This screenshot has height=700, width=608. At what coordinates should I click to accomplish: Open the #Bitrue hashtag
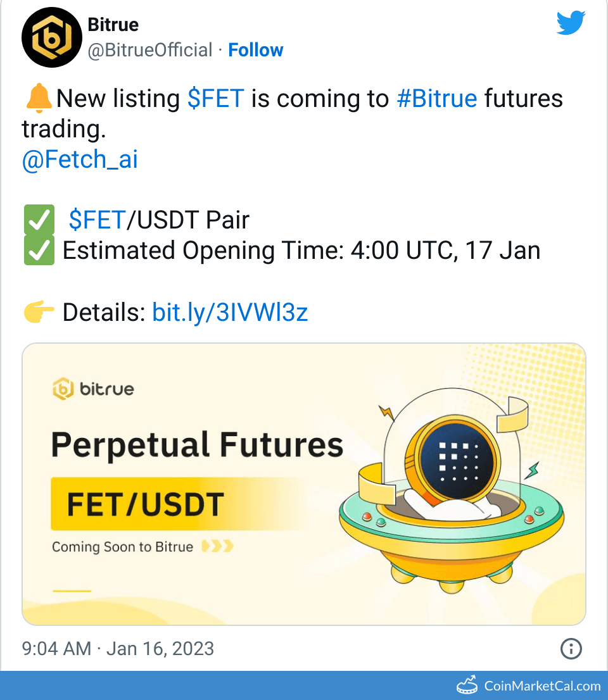[x=437, y=98]
